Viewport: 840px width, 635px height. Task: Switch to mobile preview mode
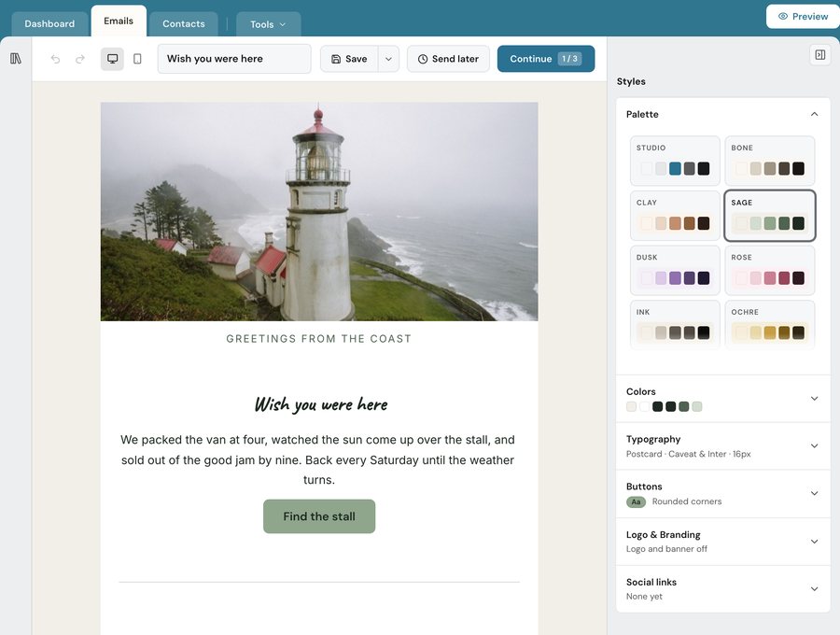click(x=137, y=59)
